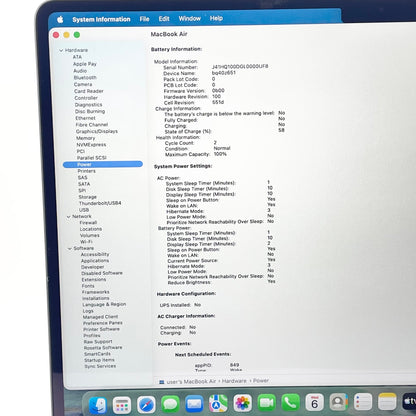Select Wi-Fi under Network
The image size is (416, 416).
pyautogui.click(x=86, y=242)
